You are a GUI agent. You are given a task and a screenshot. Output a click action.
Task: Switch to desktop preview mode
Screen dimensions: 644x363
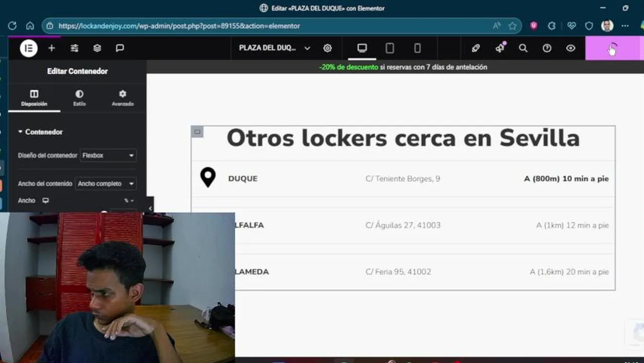pyautogui.click(x=362, y=48)
